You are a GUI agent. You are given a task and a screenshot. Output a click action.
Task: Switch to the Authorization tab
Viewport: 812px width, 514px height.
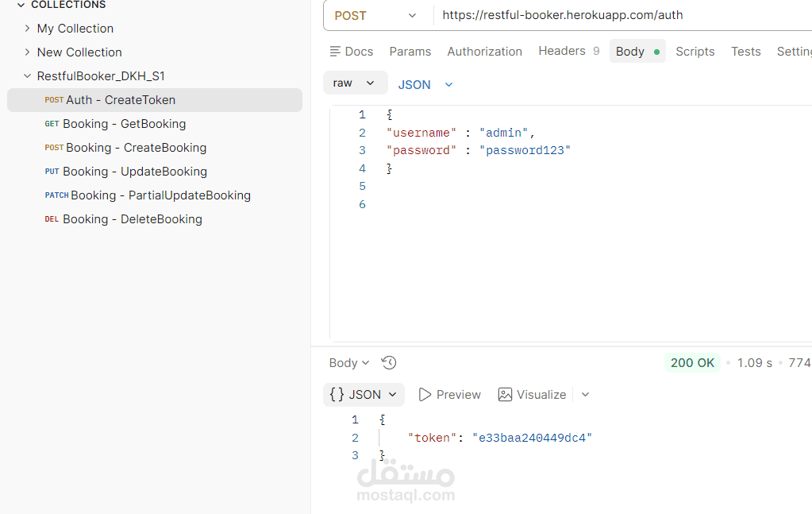[x=484, y=52]
